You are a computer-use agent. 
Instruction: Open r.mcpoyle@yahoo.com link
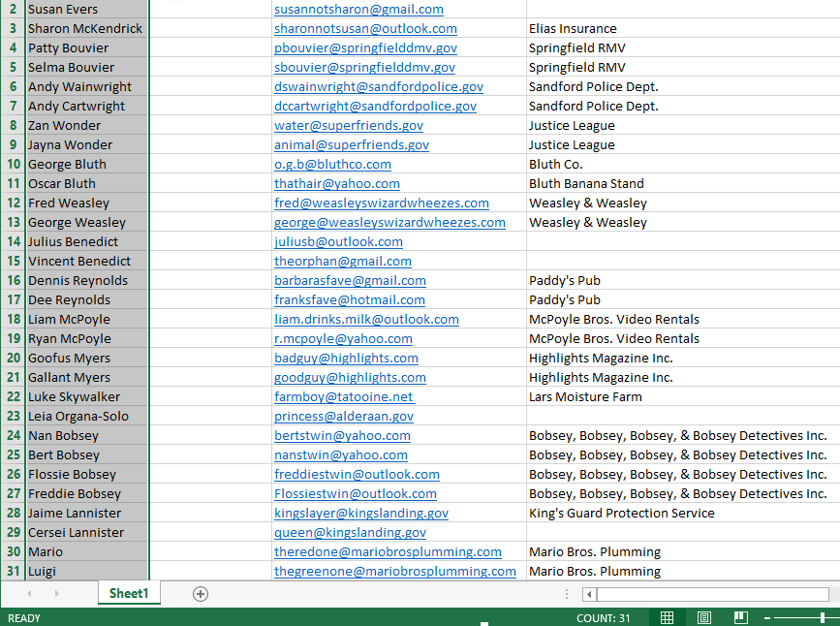pos(343,338)
